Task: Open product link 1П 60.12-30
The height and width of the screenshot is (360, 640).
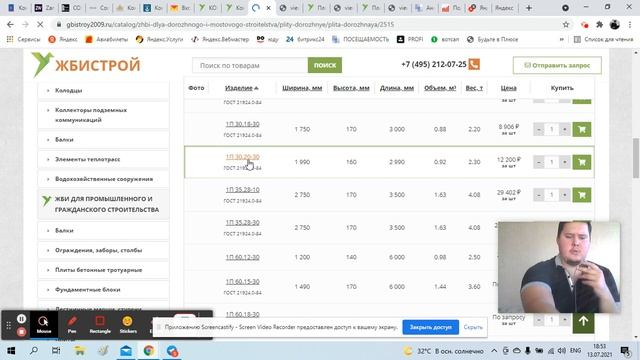Action: click(242, 257)
